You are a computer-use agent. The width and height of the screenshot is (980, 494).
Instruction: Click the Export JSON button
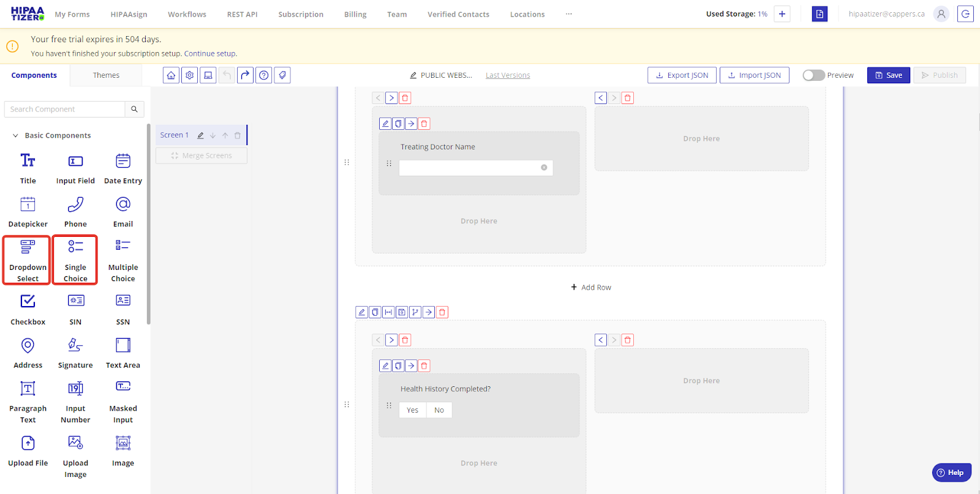point(682,75)
